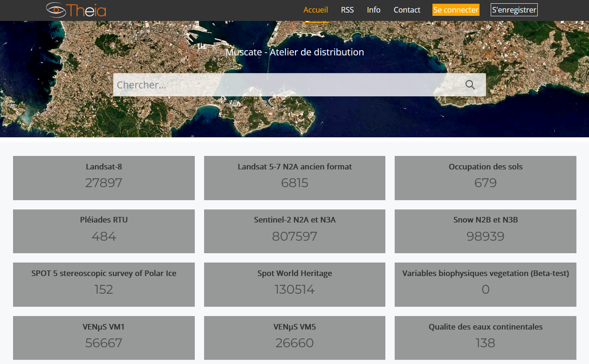Click the Muscate - Atelier de distribution title
Image resolution: width=589 pixels, height=364 pixels.
pos(294,52)
